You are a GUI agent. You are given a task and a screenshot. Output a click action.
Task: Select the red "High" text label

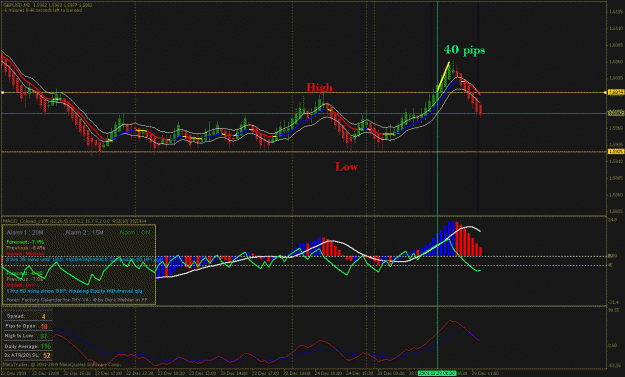[319, 87]
